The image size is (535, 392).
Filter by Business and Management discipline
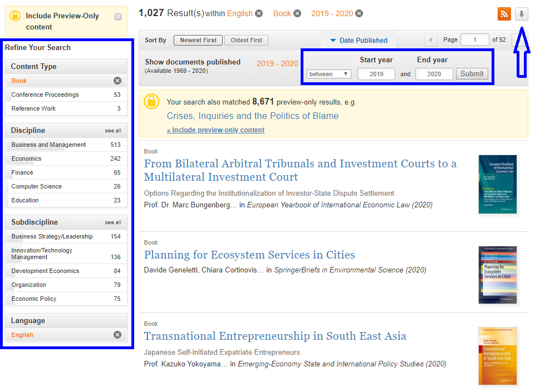tap(48, 145)
